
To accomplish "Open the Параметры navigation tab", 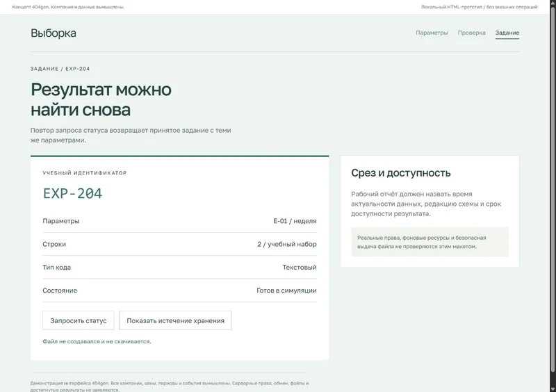I will pyautogui.click(x=432, y=33).
